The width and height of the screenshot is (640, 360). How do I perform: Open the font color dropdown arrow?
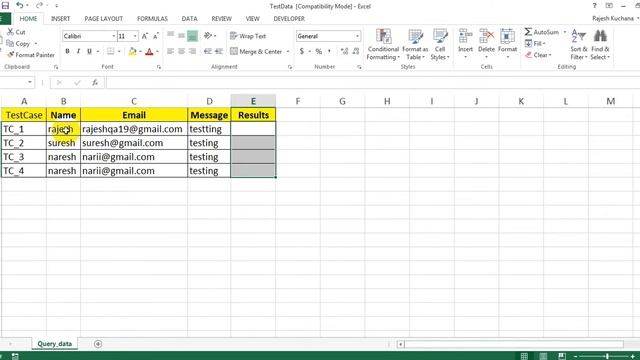coord(157,51)
